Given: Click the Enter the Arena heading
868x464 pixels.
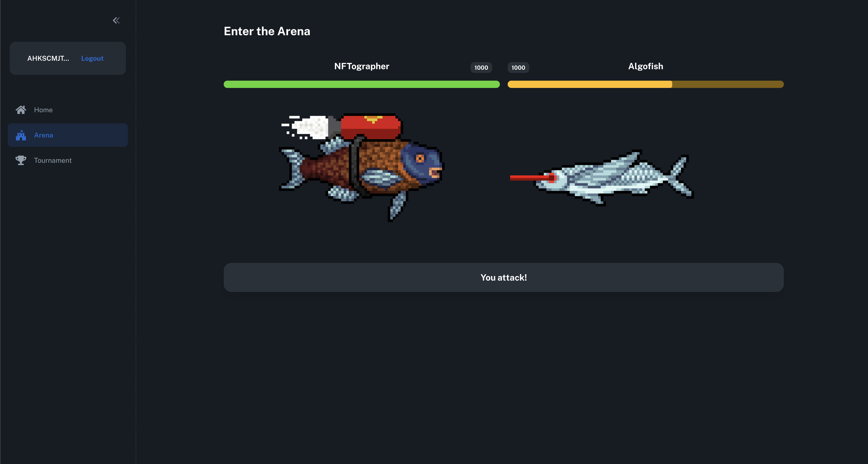Looking at the screenshot, I should (x=267, y=31).
